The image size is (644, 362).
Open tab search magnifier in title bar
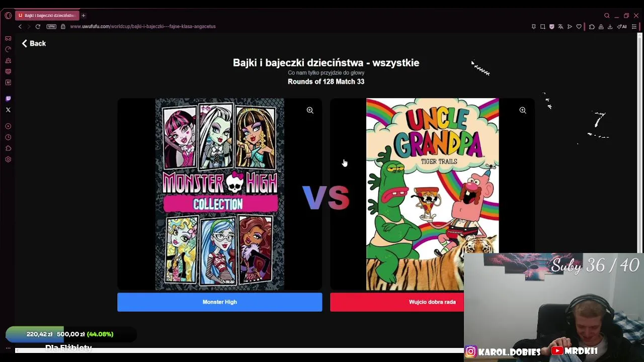607,16
